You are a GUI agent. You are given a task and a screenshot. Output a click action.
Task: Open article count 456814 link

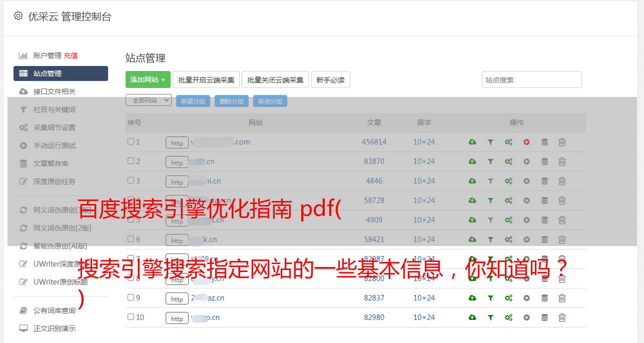(x=374, y=142)
